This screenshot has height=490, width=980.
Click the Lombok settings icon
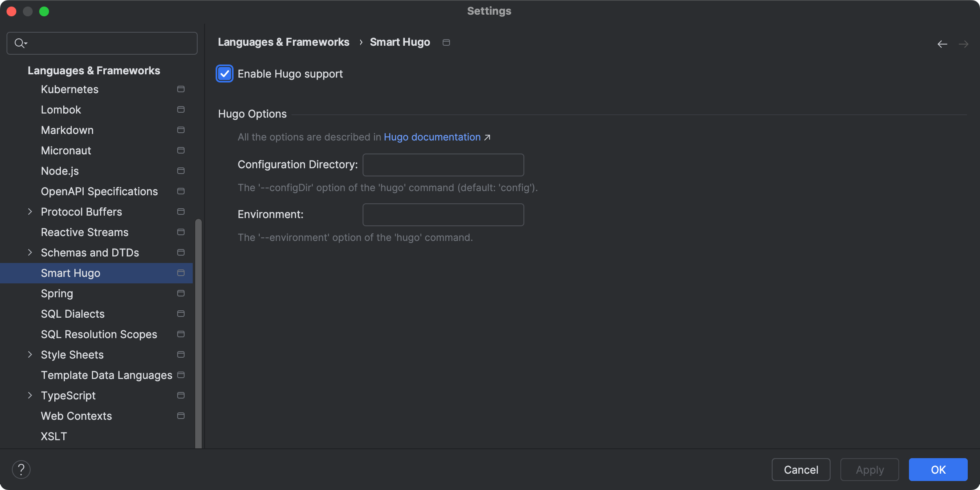click(x=180, y=109)
